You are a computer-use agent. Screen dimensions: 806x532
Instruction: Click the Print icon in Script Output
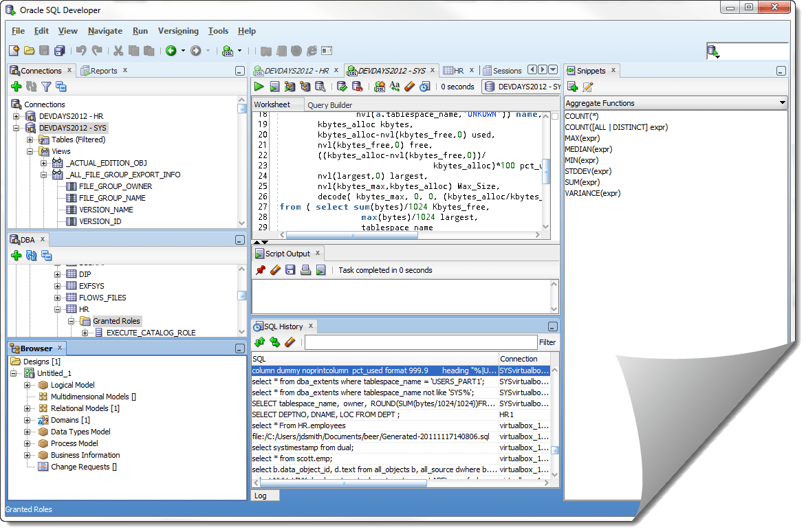tap(306, 269)
